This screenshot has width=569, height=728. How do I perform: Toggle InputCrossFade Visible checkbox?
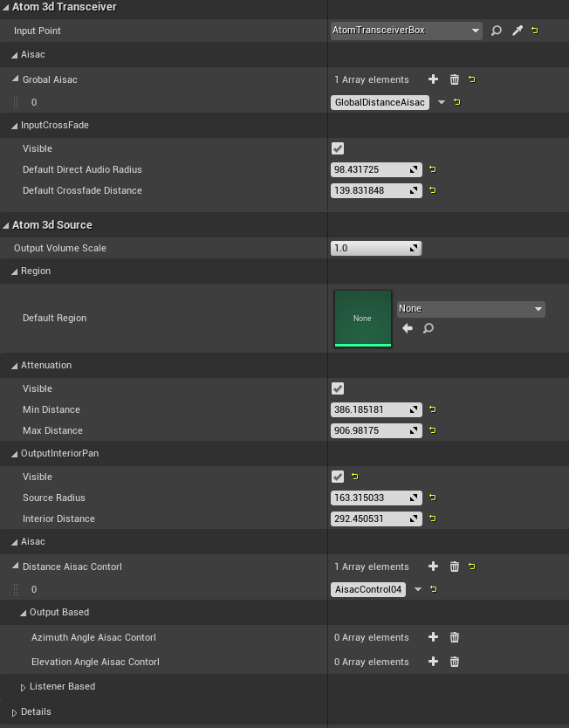tap(338, 148)
